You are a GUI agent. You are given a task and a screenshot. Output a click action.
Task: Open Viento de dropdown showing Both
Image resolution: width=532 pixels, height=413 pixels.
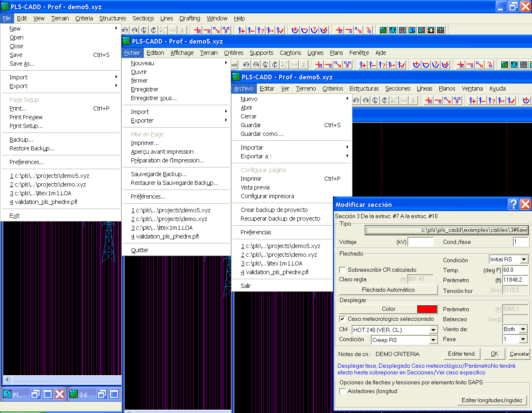pyautogui.click(x=523, y=329)
